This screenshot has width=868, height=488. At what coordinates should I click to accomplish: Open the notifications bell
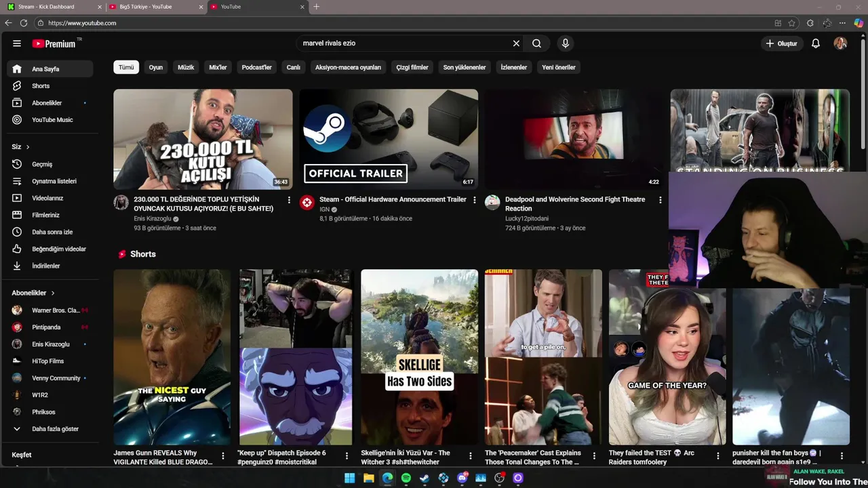coord(816,43)
